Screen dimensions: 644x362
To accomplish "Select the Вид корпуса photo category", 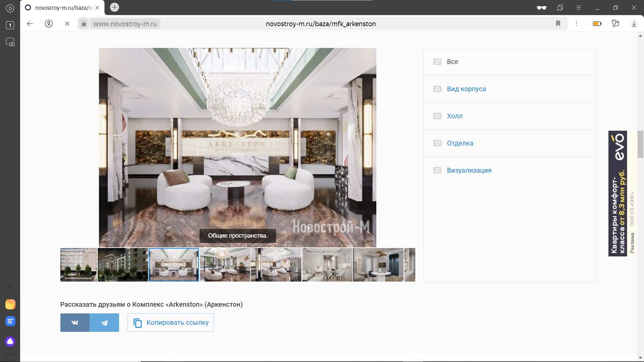I will click(510, 89).
